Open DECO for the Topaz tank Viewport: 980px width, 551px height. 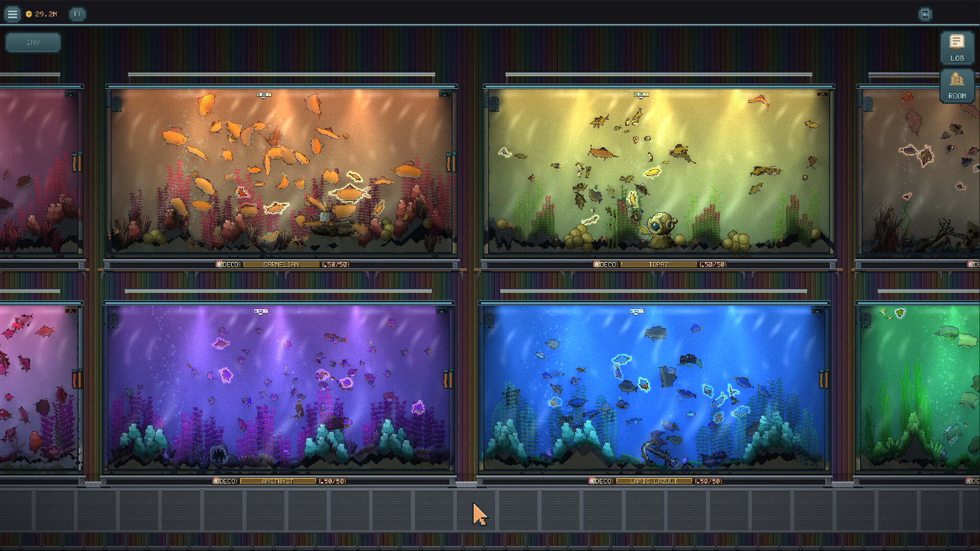pos(605,265)
